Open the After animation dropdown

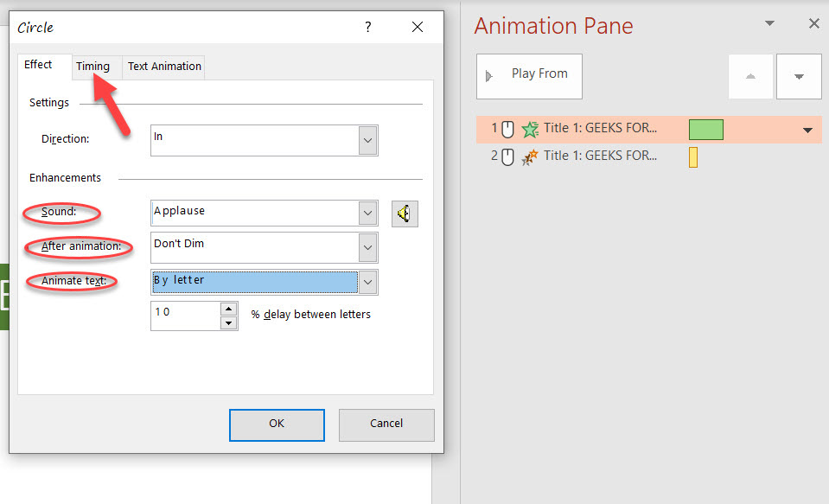point(368,247)
